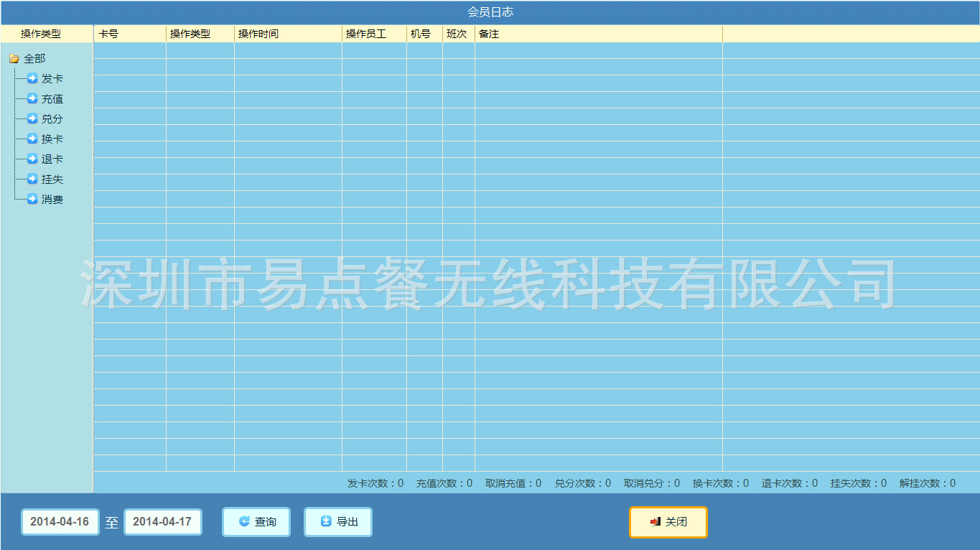980x550 pixels.
Task: Click the 充值次数：0 statistic
Action: click(x=444, y=483)
